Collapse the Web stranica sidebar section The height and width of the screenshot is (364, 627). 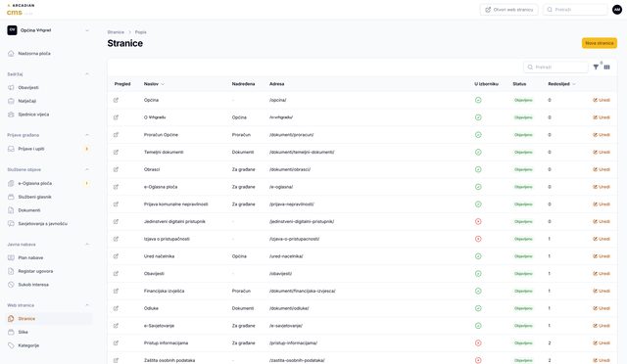click(x=87, y=305)
